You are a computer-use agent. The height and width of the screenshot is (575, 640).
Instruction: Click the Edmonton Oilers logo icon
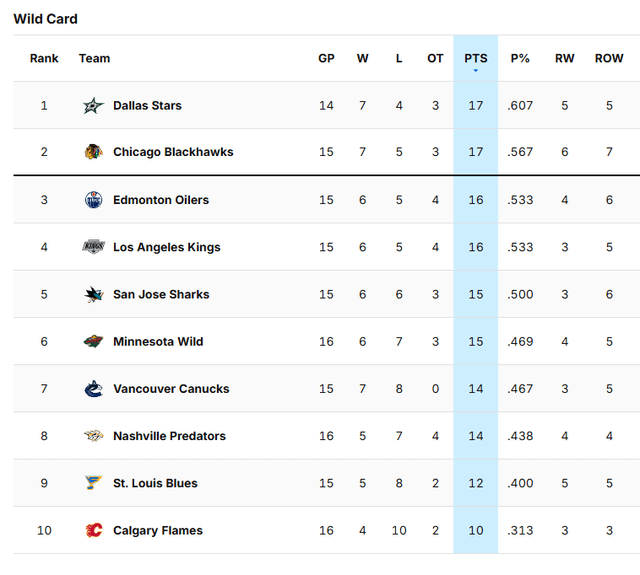coord(94,200)
